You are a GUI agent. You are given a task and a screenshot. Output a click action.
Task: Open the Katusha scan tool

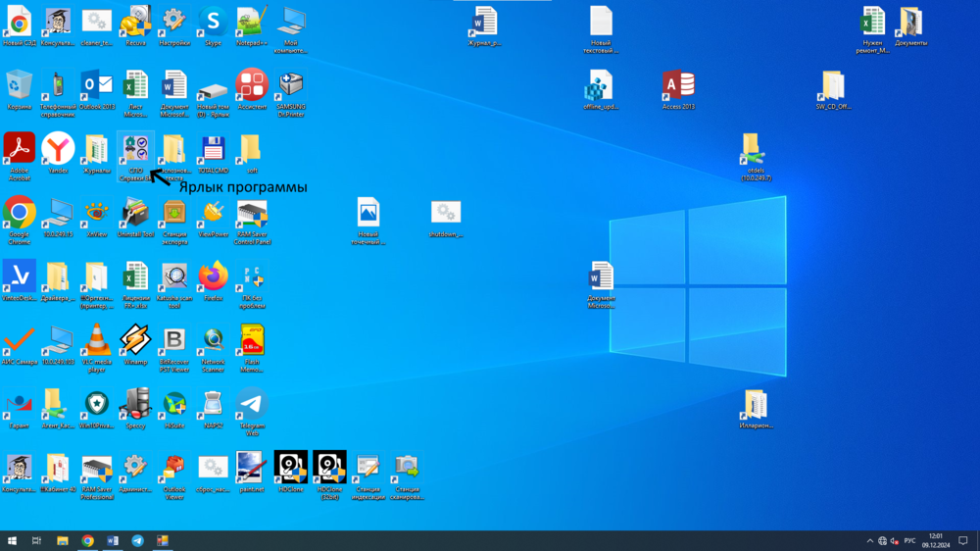click(174, 285)
